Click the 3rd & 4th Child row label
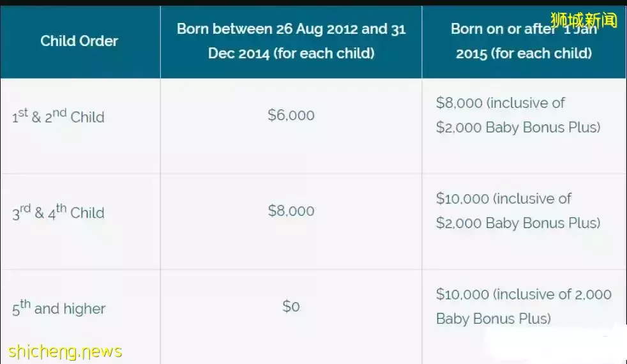 (58, 213)
